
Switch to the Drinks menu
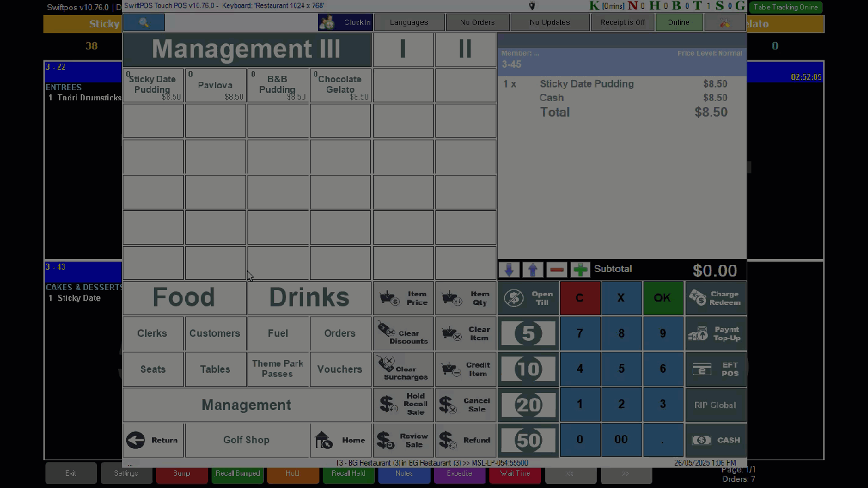coord(309,298)
